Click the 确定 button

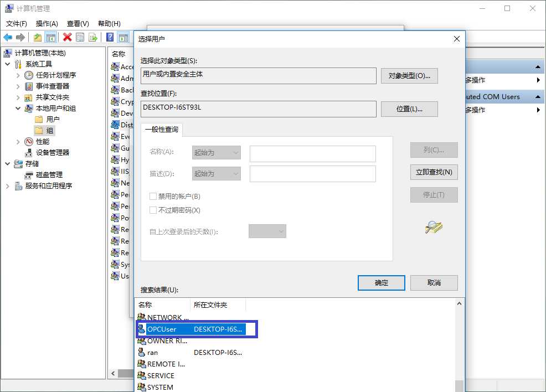point(382,283)
